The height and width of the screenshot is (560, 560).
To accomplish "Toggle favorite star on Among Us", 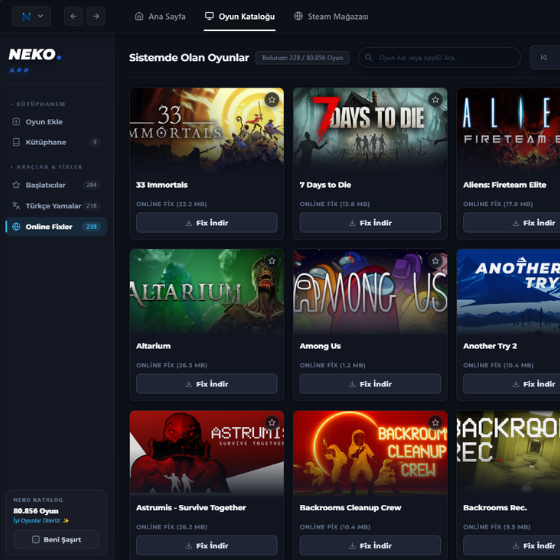I will 435,261.
